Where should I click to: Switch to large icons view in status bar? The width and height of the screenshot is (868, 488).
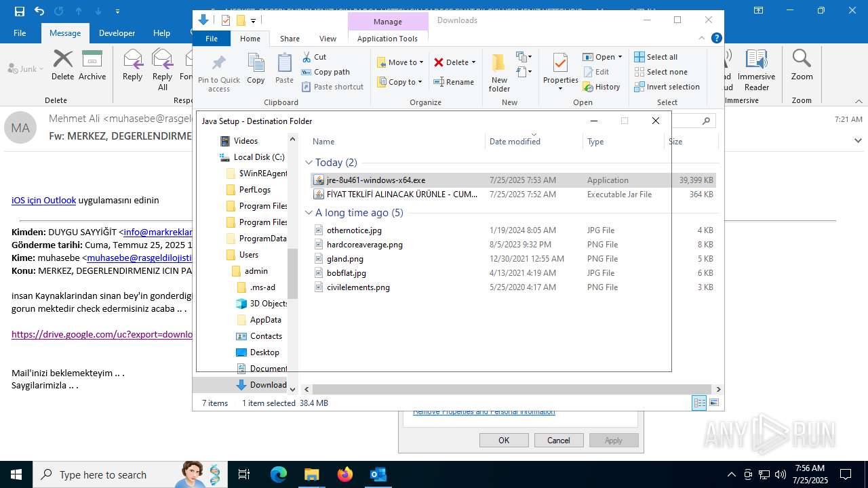click(713, 403)
